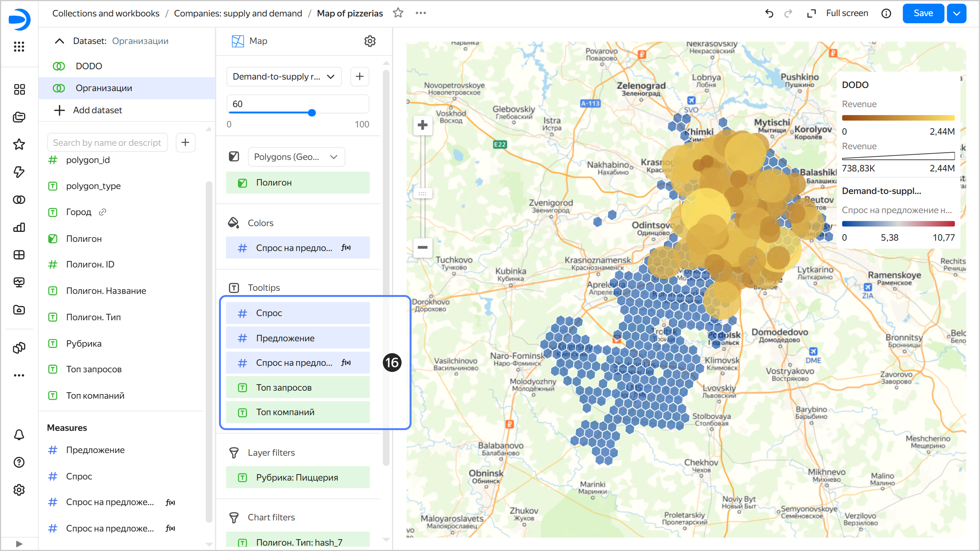
Task: Open the Save button's dropdown arrow
Action: tap(956, 13)
